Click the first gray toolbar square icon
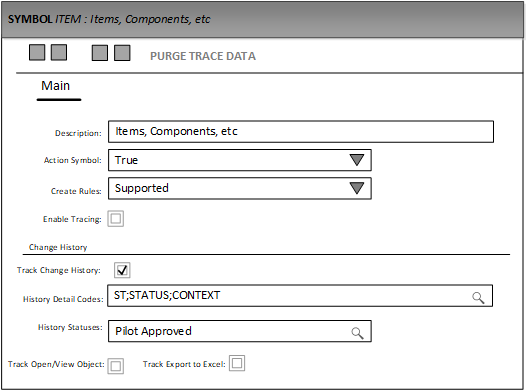Viewport: 527px width, 391px height. pyautogui.click(x=37, y=52)
